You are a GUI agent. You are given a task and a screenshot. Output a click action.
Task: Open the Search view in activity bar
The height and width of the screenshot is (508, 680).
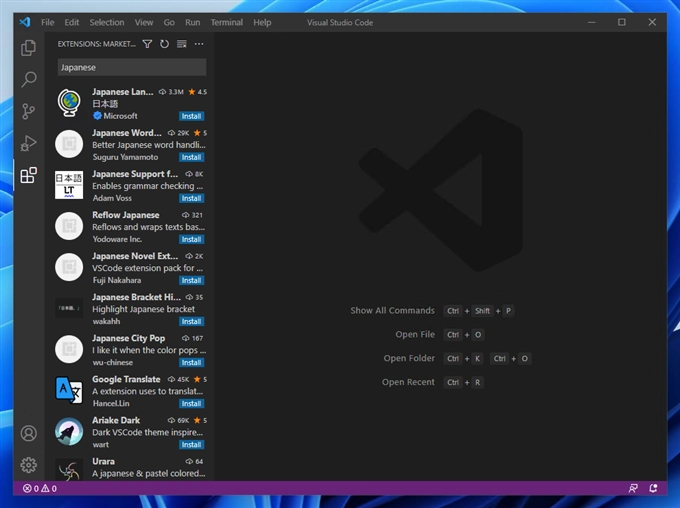point(29,79)
